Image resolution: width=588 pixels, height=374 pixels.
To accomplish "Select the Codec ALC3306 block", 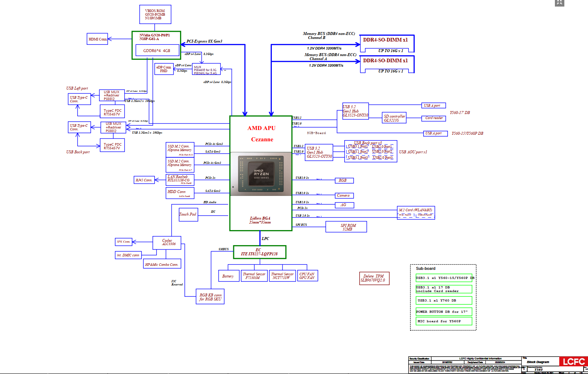I will pos(167,243).
